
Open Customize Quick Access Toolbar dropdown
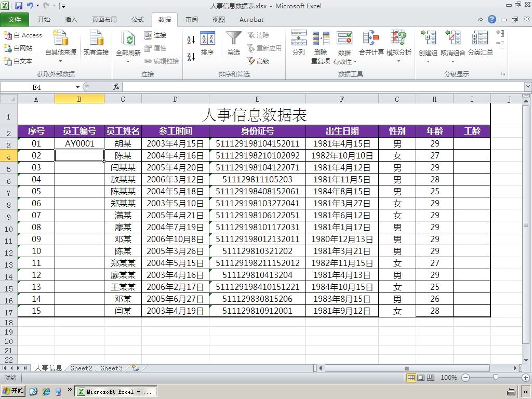coord(64,6)
